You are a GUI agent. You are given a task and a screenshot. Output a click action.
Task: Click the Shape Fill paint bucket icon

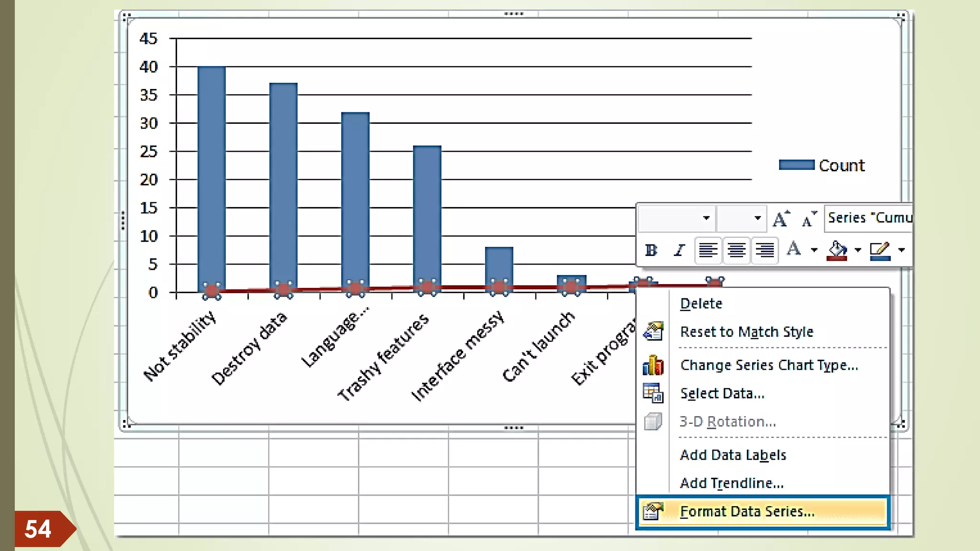coord(837,250)
